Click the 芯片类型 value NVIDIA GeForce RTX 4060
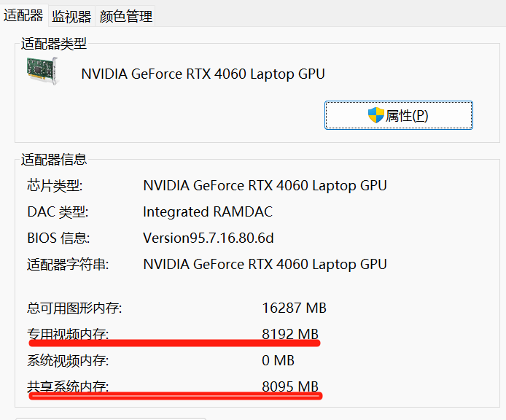 tap(265, 186)
